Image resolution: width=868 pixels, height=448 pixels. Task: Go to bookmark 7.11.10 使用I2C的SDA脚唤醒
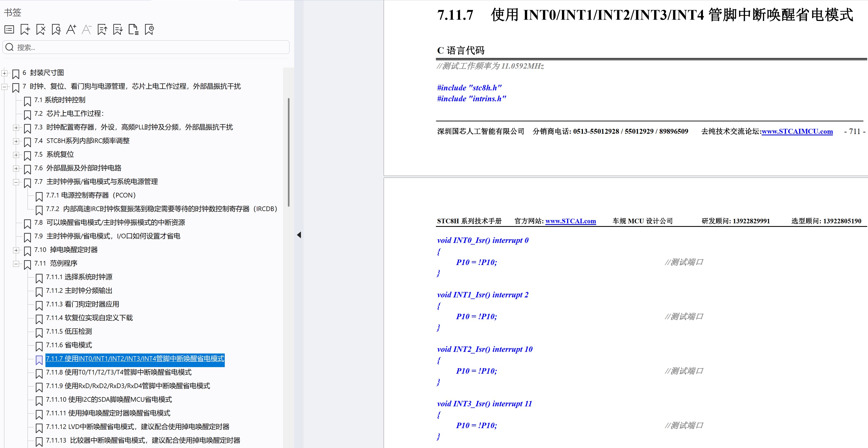click(109, 400)
